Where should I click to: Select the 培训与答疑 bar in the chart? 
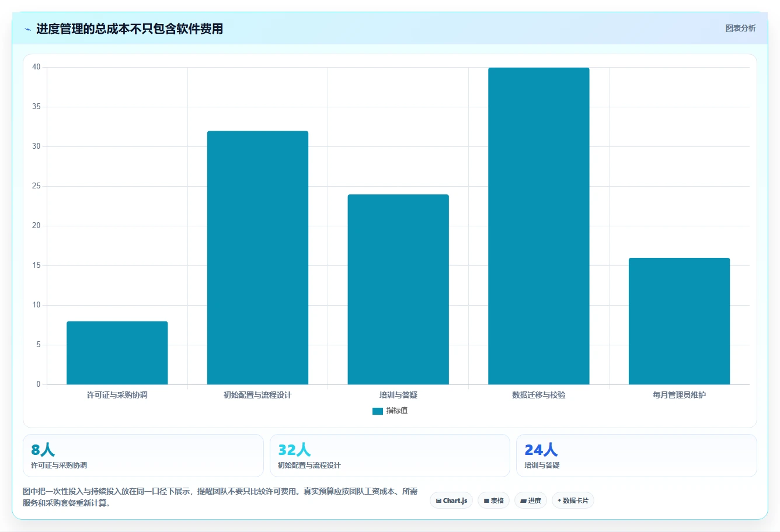[x=398, y=289]
